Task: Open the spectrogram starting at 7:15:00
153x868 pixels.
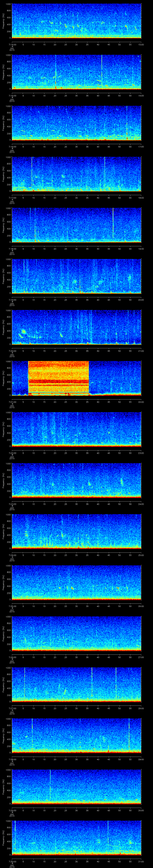Action: click(x=76, y=72)
